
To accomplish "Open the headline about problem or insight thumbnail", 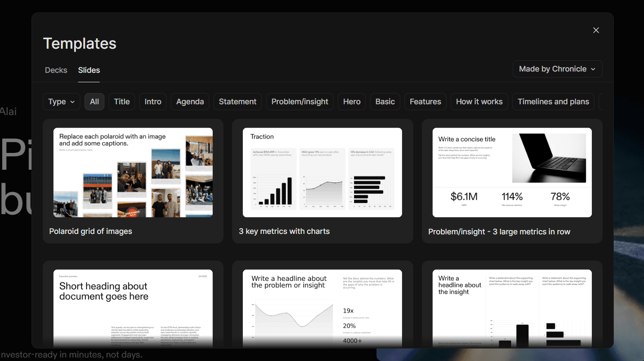I will [x=322, y=308].
